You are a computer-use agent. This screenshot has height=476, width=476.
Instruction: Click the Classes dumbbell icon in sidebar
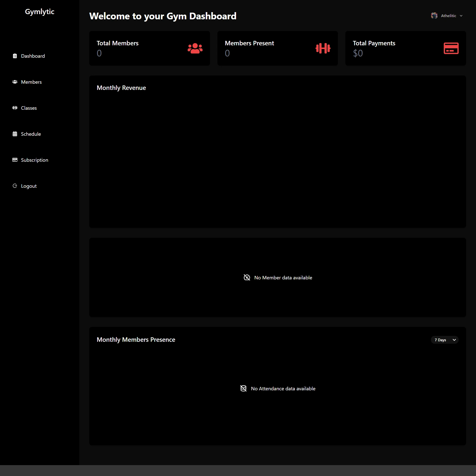(x=15, y=108)
